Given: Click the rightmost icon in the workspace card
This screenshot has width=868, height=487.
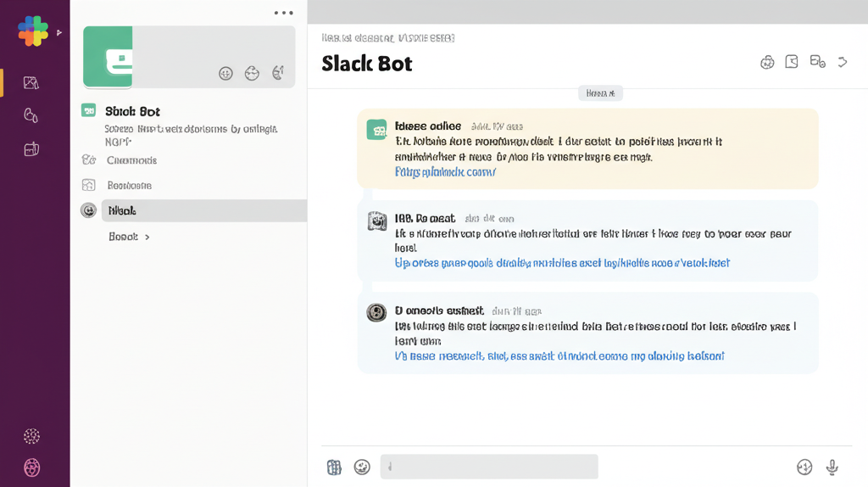Looking at the screenshot, I should 278,73.
